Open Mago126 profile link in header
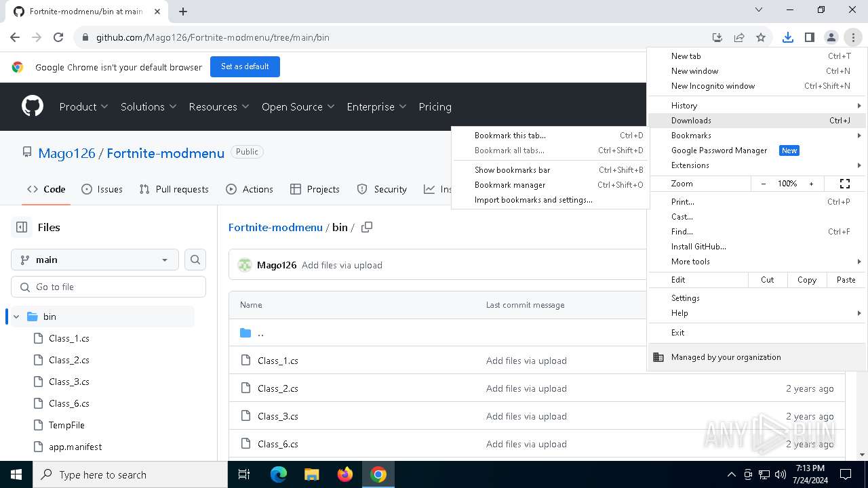This screenshot has height=488, width=868. click(x=66, y=153)
